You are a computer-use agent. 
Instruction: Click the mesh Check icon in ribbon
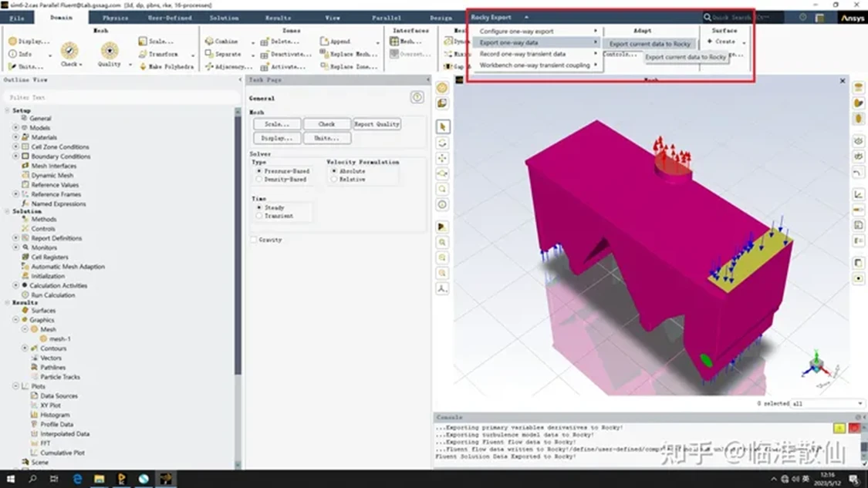[x=69, y=50]
